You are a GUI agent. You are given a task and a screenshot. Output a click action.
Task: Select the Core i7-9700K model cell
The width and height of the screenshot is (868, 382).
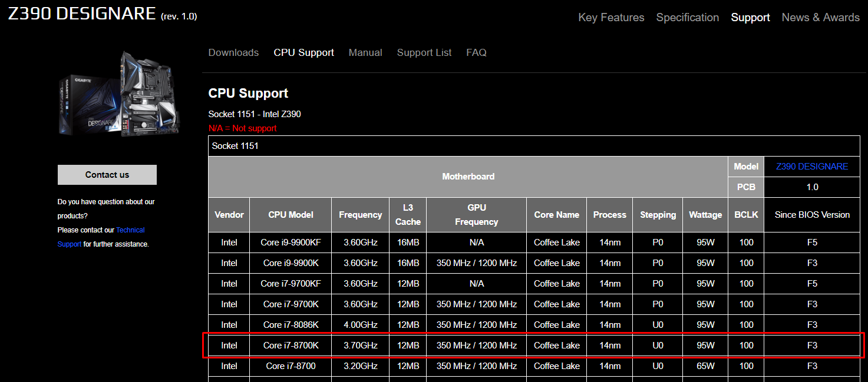[x=291, y=304]
